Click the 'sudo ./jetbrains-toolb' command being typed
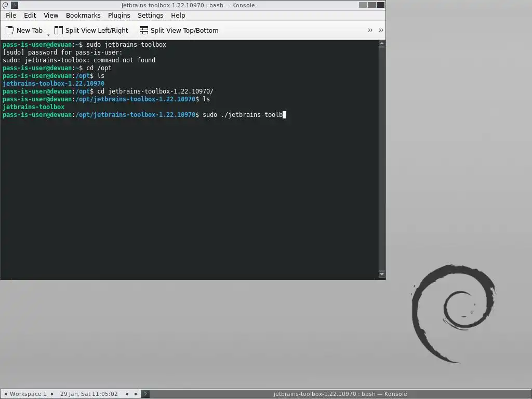This screenshot has width=532, height=399. 243,115
